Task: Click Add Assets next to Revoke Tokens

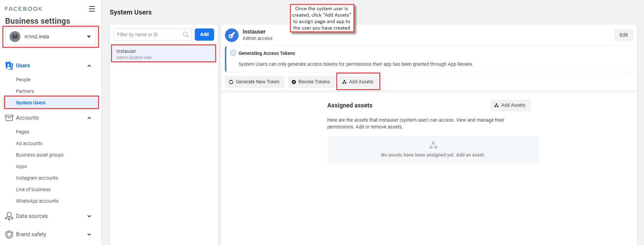Action: (358, 82)
